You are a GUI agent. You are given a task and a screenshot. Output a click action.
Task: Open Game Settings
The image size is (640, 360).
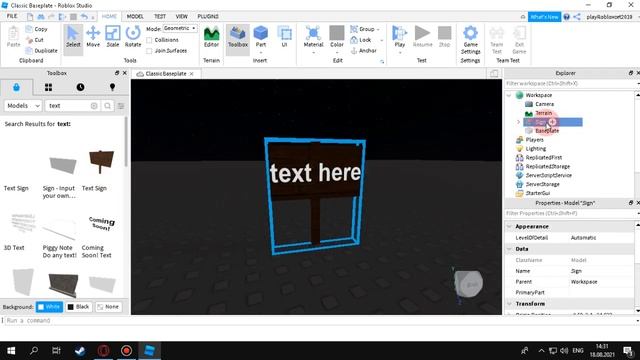coord(470,39)
